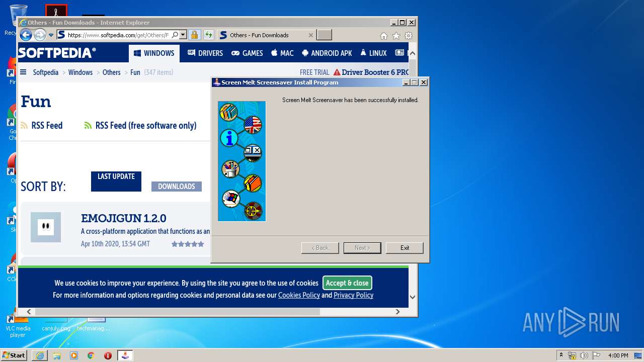Open IE Tools gear icon
644x362 pixels.
click(409, 36)
